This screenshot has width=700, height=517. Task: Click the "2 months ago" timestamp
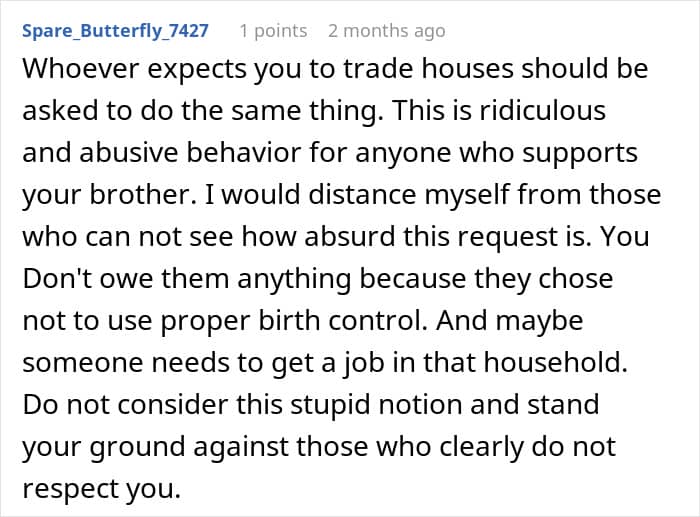pyautogui.click(x=386, y=31)
